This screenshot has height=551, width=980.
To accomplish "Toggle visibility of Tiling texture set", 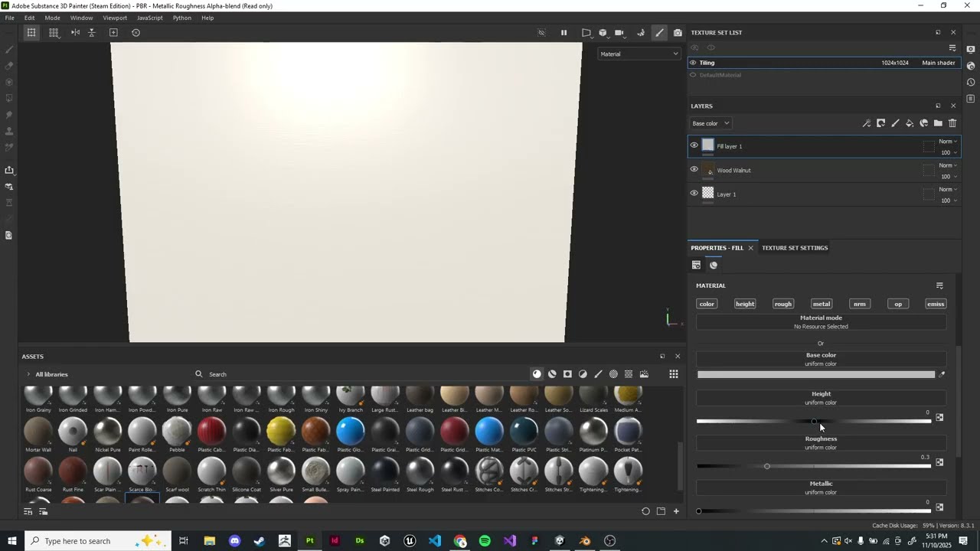I will click(693, 63).
